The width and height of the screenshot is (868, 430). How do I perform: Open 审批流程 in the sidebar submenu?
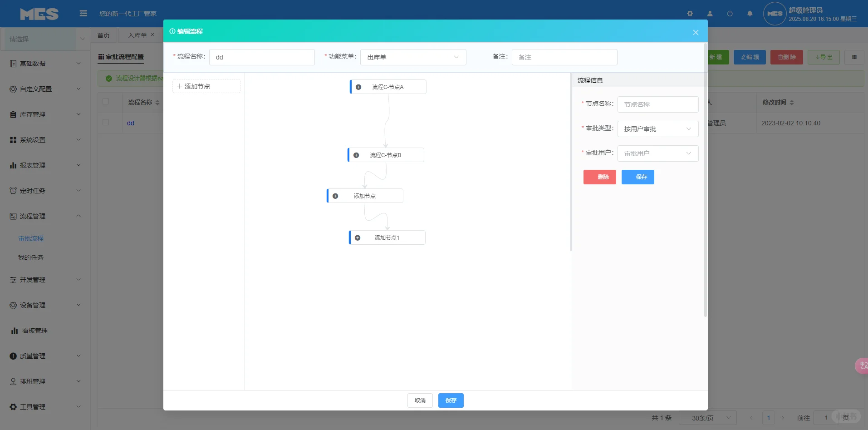point(31,238)
